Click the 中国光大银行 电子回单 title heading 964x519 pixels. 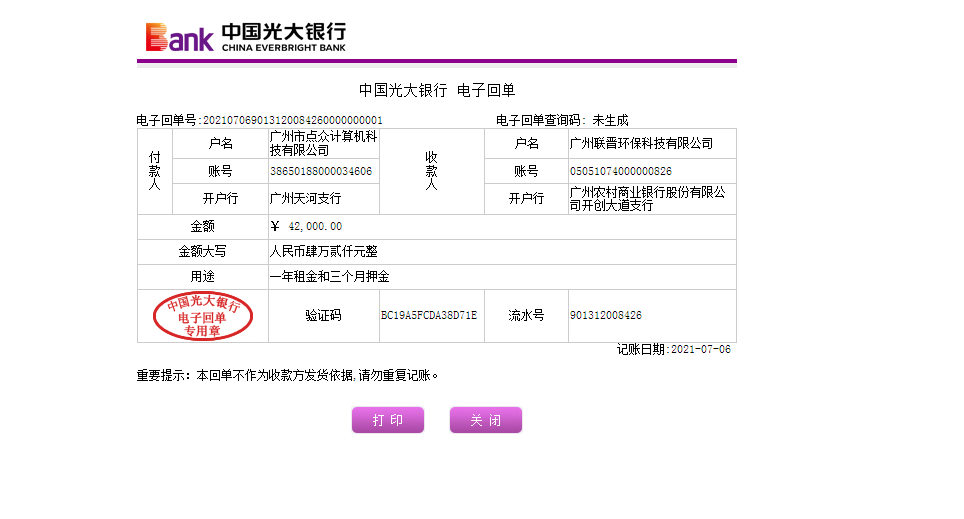[x=437, y=90]
